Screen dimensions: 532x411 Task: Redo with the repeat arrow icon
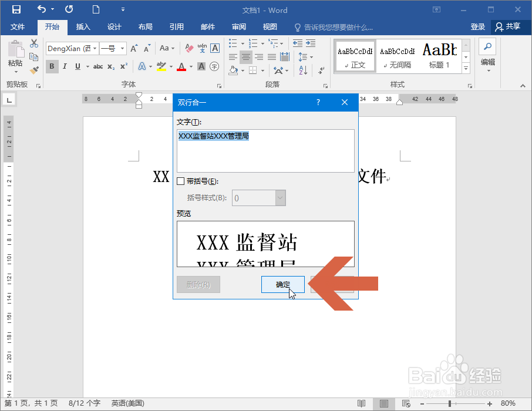click(69, 9)
